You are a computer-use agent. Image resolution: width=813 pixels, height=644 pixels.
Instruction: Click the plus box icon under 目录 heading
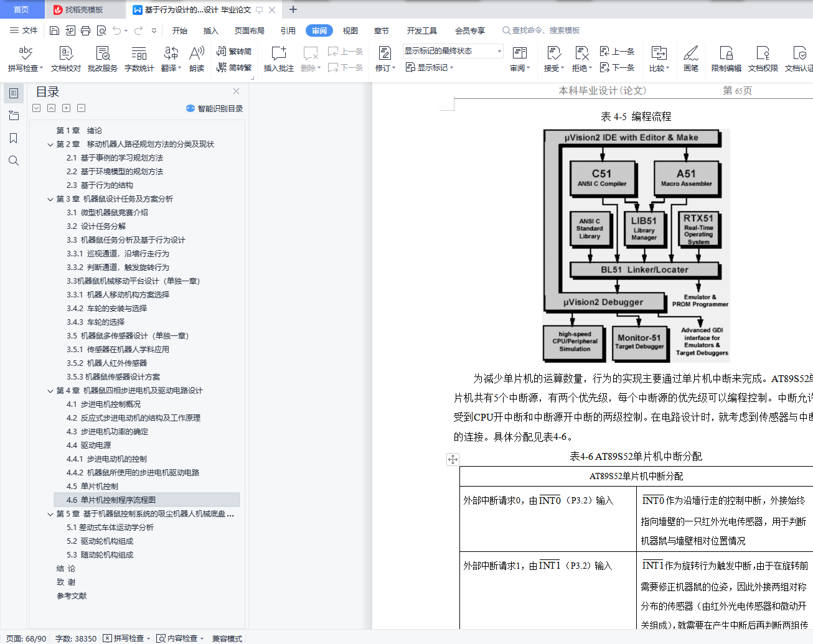(66, 108)
